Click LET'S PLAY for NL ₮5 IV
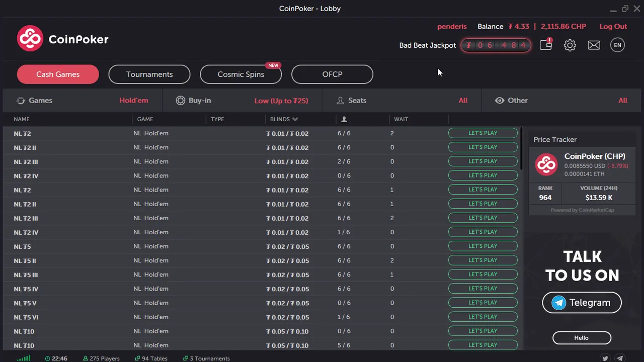This screenshot has width=644, height=362. [483, 289]
